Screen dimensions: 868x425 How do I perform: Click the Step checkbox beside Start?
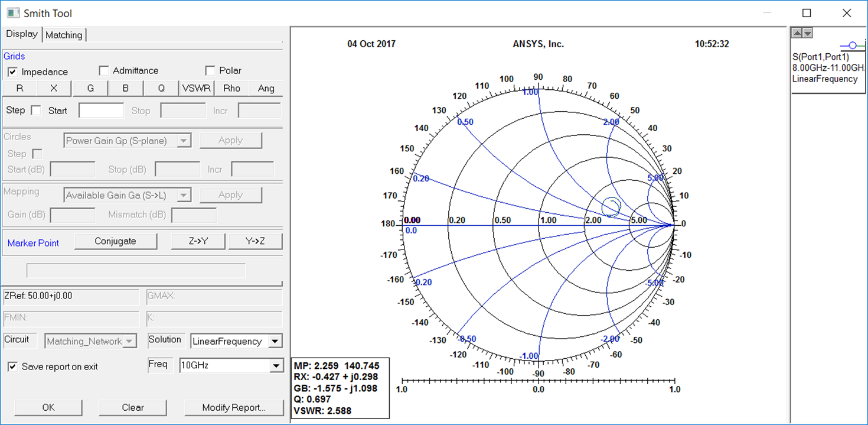36,110
